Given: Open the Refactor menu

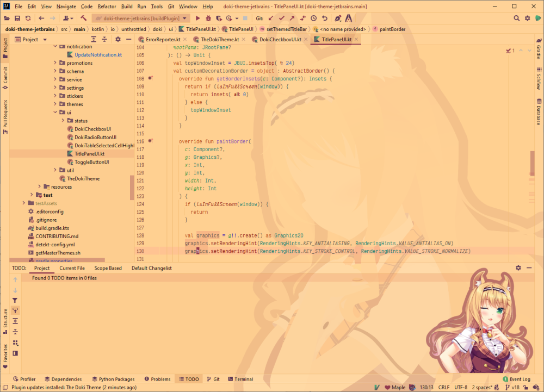Looking at the screenshot, I should click(107, 7).
